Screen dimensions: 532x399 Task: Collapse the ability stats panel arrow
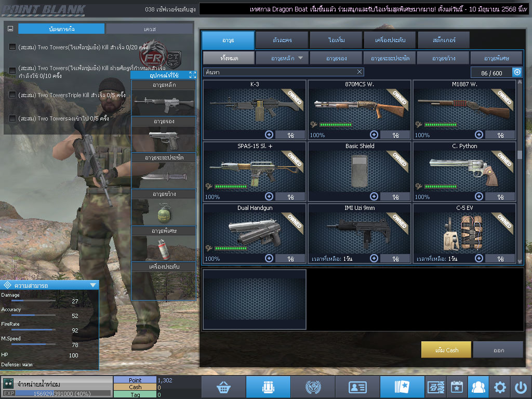coord(93,285)
